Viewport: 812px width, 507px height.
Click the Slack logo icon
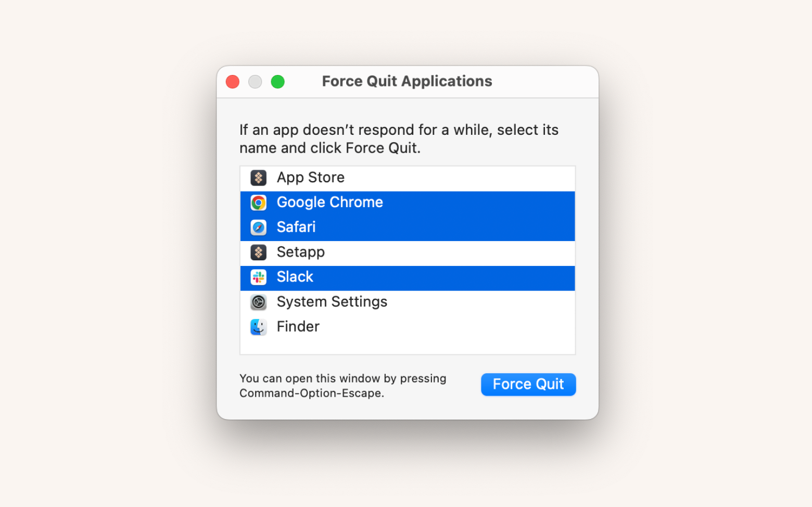pyautogui.click(x=258, y=277)
